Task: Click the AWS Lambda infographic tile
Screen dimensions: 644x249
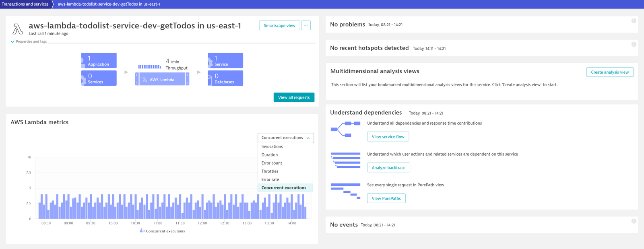Action: click(162, 79)
